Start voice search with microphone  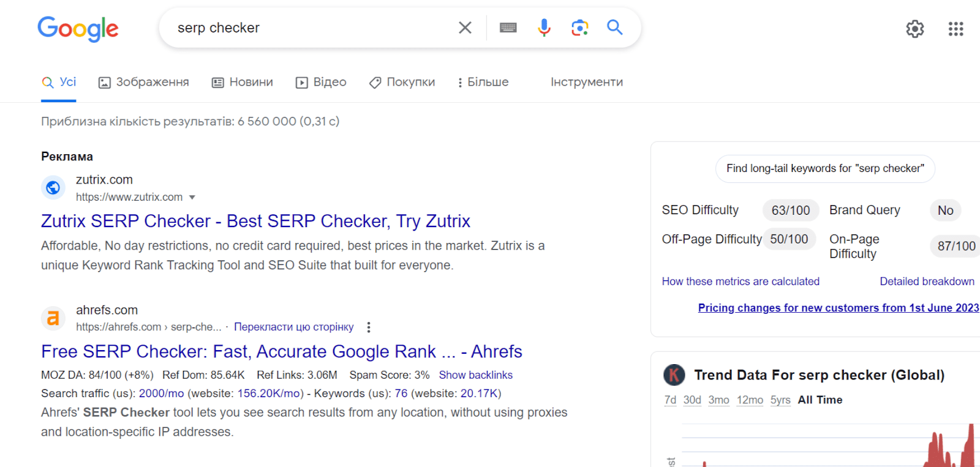(x=544, y=28)
